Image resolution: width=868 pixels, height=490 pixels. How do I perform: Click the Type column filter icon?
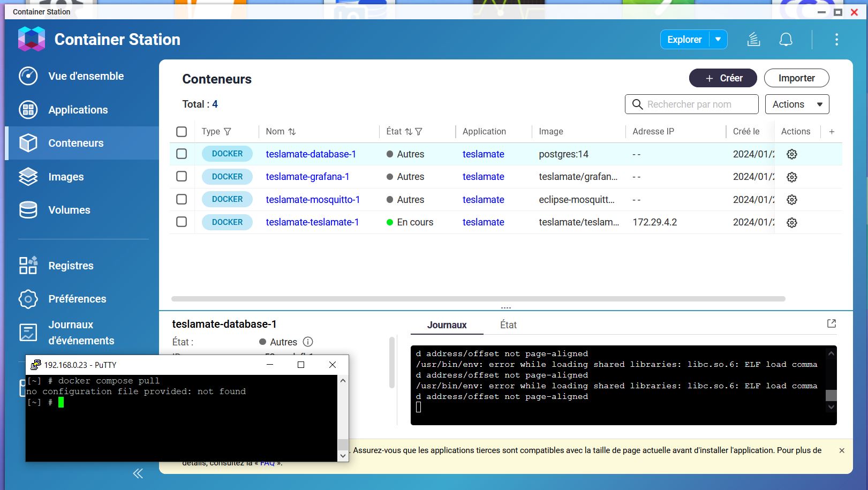click(228, 132)
